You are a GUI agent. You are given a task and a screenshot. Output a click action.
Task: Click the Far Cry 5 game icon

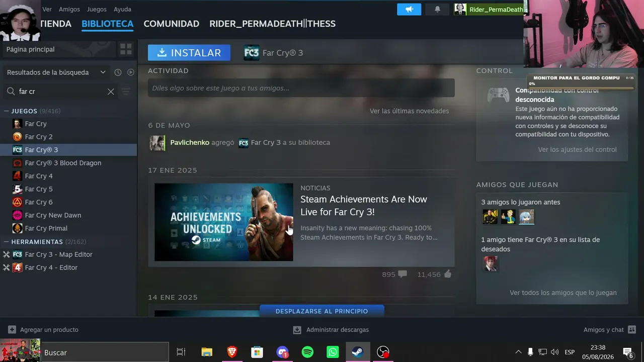[x=17, y=189]
